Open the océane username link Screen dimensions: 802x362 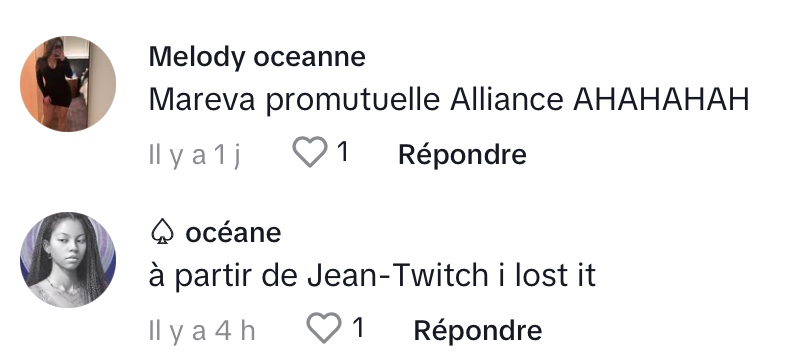pos(233,233)
